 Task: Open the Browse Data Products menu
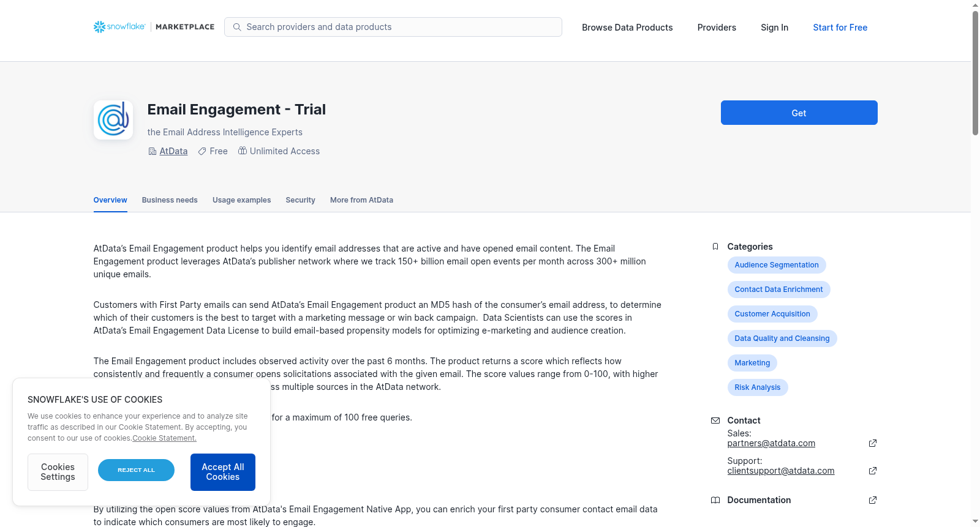[x=627, y=28]
